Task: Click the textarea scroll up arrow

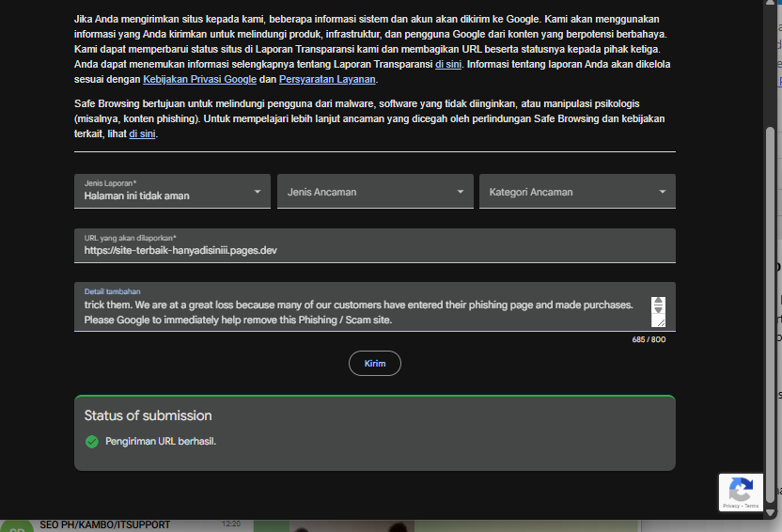Action: (x=658, y=301)
